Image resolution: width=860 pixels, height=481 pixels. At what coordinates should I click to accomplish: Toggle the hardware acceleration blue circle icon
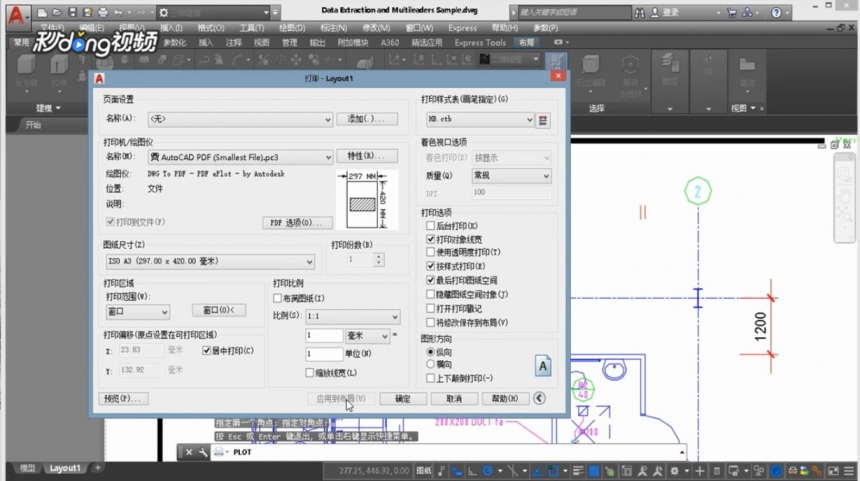(776, 471)
